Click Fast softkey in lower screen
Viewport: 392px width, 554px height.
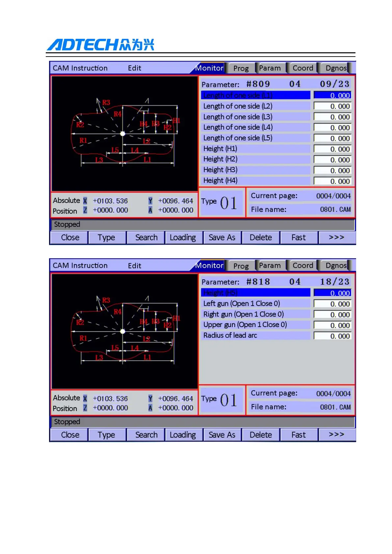tap(299, 435)
